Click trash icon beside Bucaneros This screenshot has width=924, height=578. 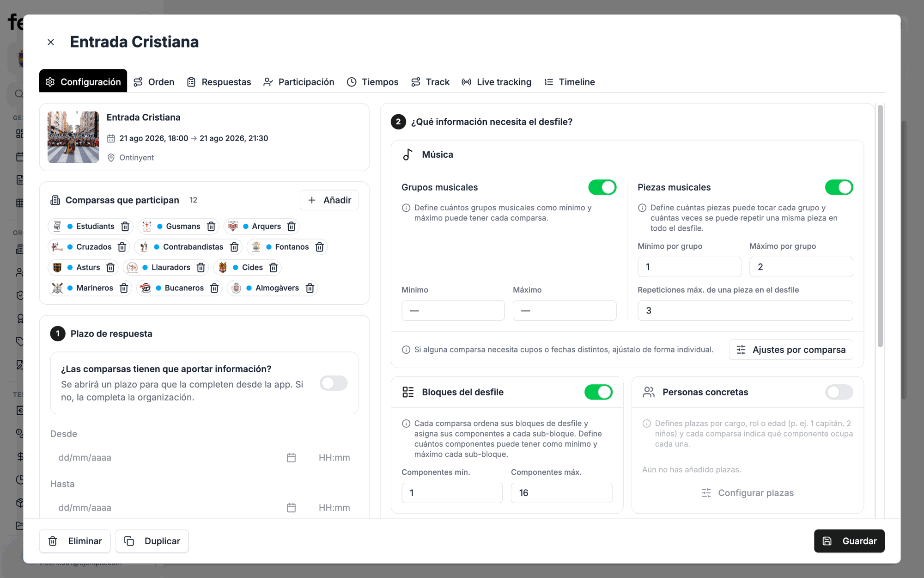[214, 288]
